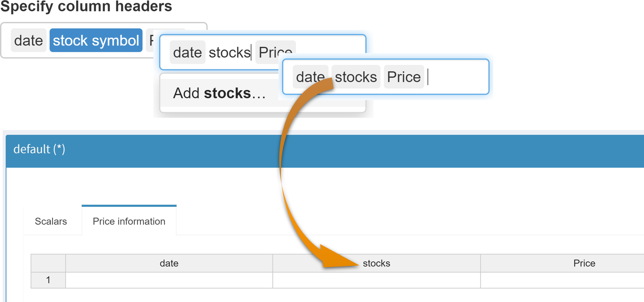Select the highlighted 'stock symbol' tag

(x=96, y=41)
